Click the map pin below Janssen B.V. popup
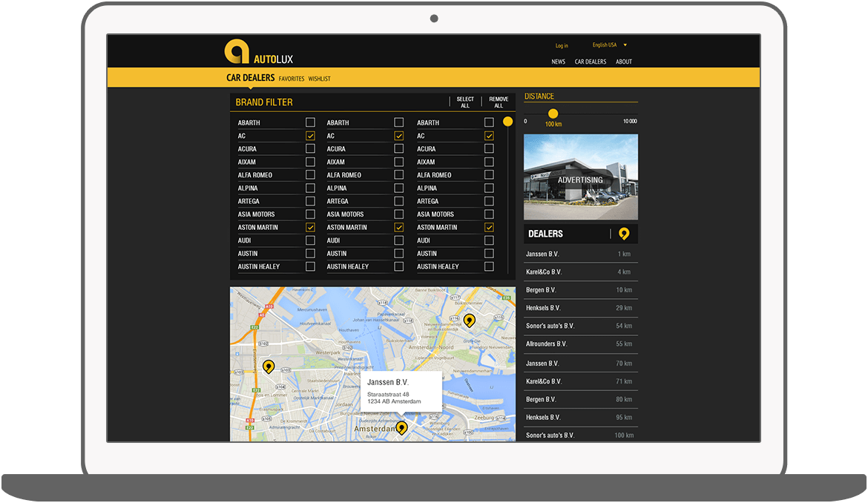Viewport: 868px width, 503px height. click(401, 428)
